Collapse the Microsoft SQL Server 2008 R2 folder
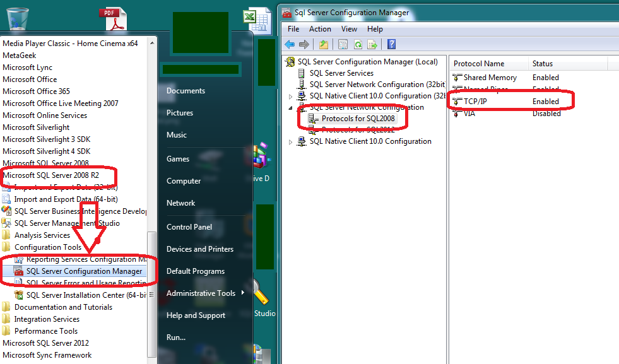The height and width of the screenshot is (364, 619). [51, 175]
